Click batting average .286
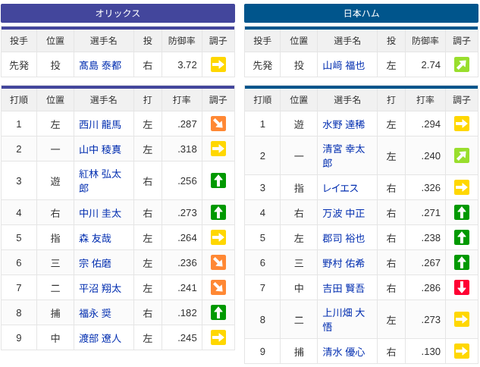This screenshot has width=480, height=367. (x=431, y=288)
